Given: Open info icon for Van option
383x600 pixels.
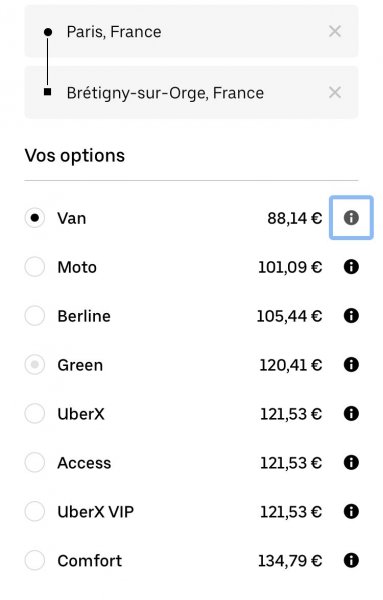Looking at the screenshot, I should (351, 218).
